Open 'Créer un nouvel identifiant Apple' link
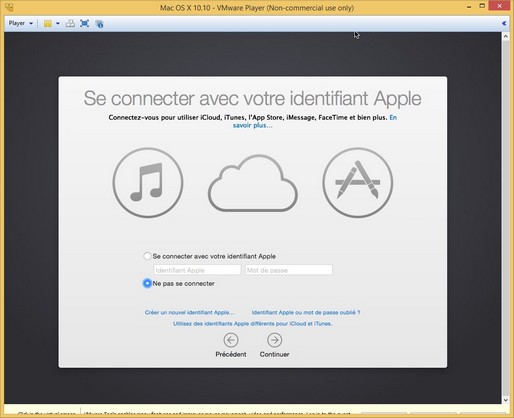514x418 pixels. point(189,312)
